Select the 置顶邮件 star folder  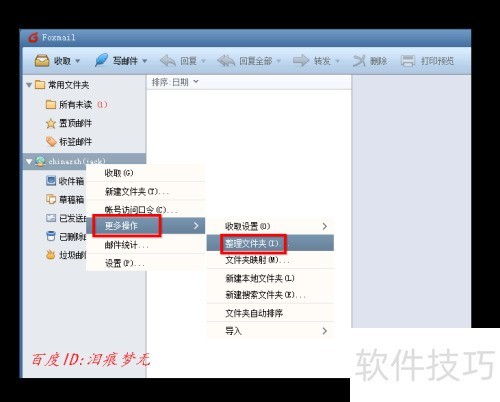(69, 123)
